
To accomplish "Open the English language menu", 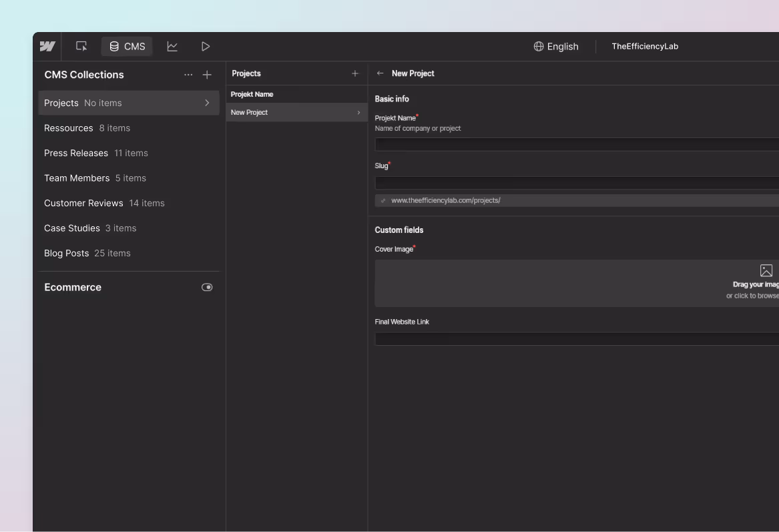I will click(561, 46).
